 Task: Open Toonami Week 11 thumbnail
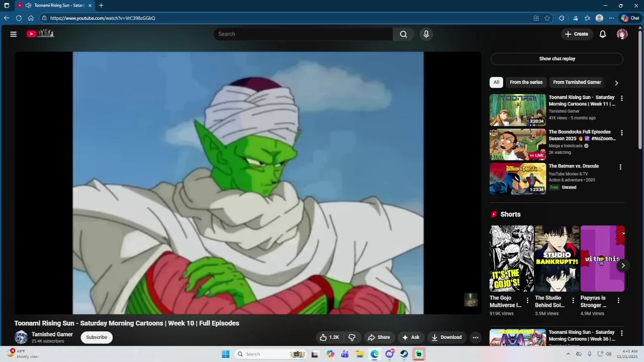(x=518, y=110)
